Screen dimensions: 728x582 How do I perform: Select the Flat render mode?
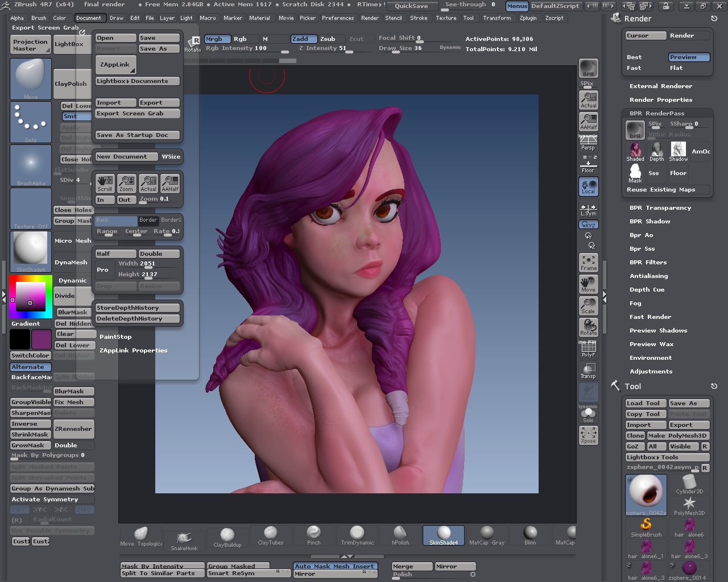coord(689,68)
